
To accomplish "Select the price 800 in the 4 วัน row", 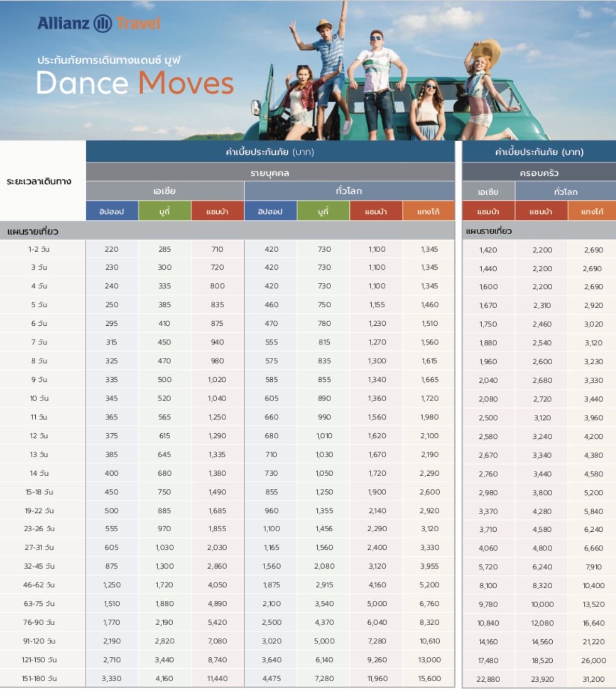I will pos(217,286).
